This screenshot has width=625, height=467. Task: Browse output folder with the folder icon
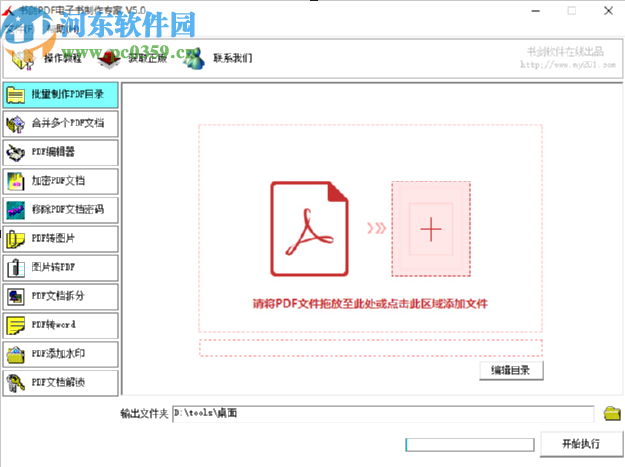[612, 414]
